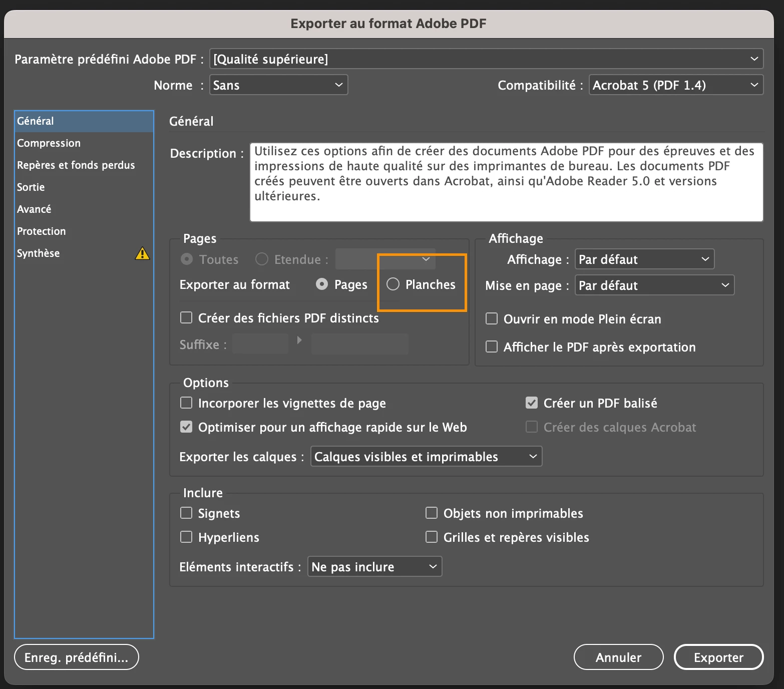Open the Exporter les calques dropdown
The height and width of the screenshot is (689, 784).
[x=426, y=457]
